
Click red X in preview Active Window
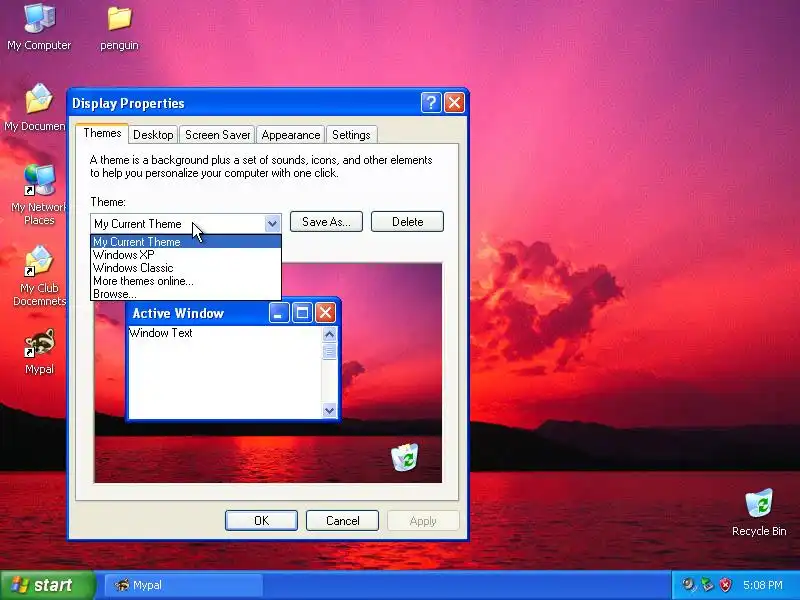(x=326, y=313)
